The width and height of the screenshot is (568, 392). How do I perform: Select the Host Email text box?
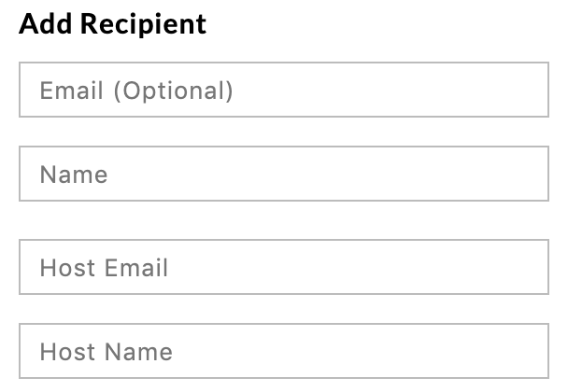[283, 268]
